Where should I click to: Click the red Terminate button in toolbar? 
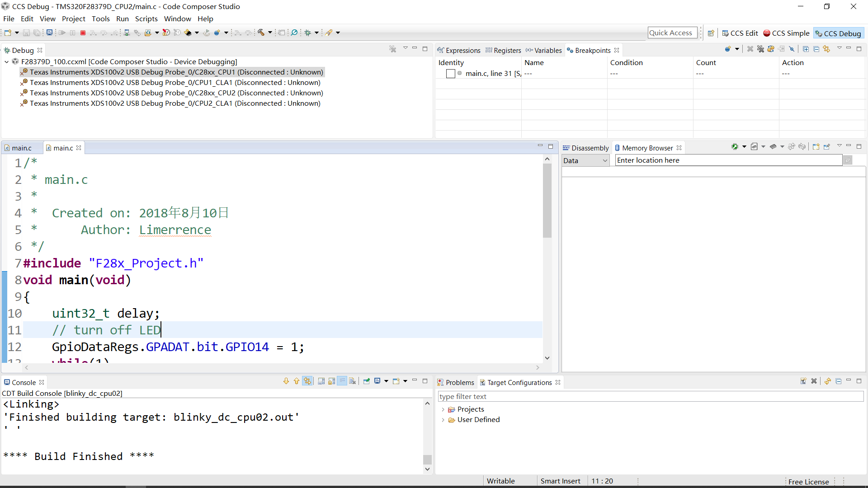[x=83, y=33]
